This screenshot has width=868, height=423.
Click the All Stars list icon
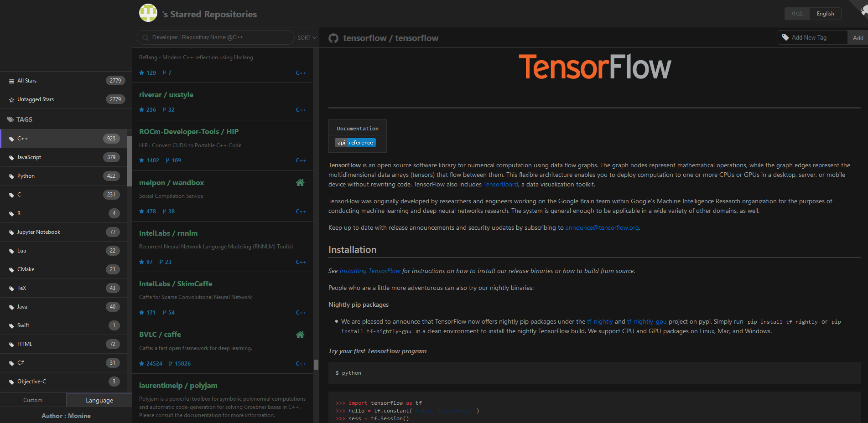pos(11,81)
